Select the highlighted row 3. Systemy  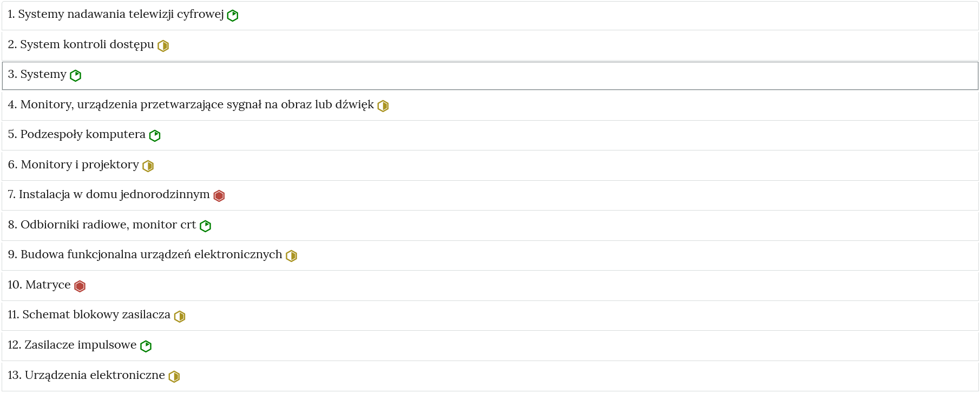[490, 76]
